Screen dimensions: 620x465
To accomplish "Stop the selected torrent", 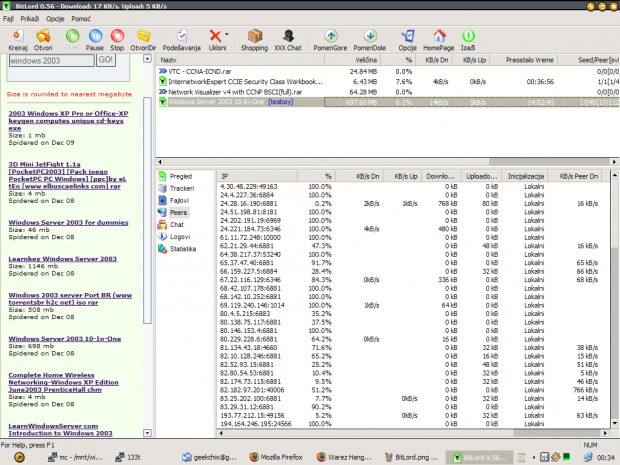I will (x=117, y=40).
